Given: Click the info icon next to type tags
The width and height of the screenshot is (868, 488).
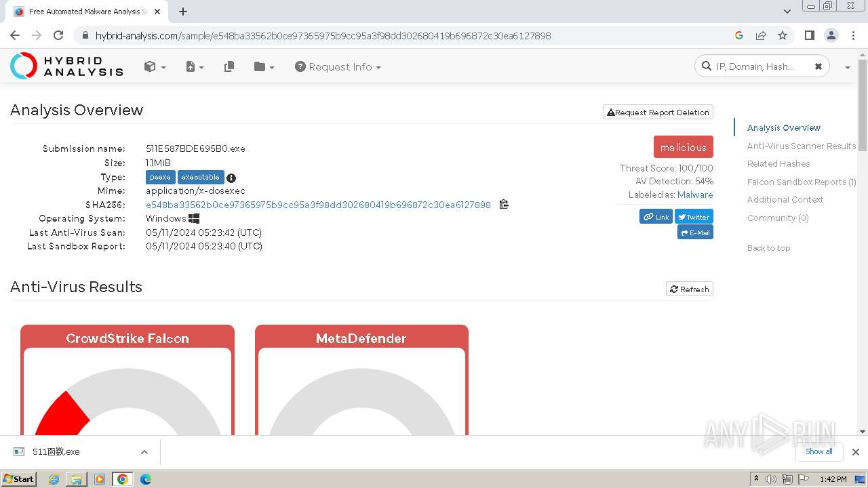Looking at the screenshot, I should pos(231,178).
